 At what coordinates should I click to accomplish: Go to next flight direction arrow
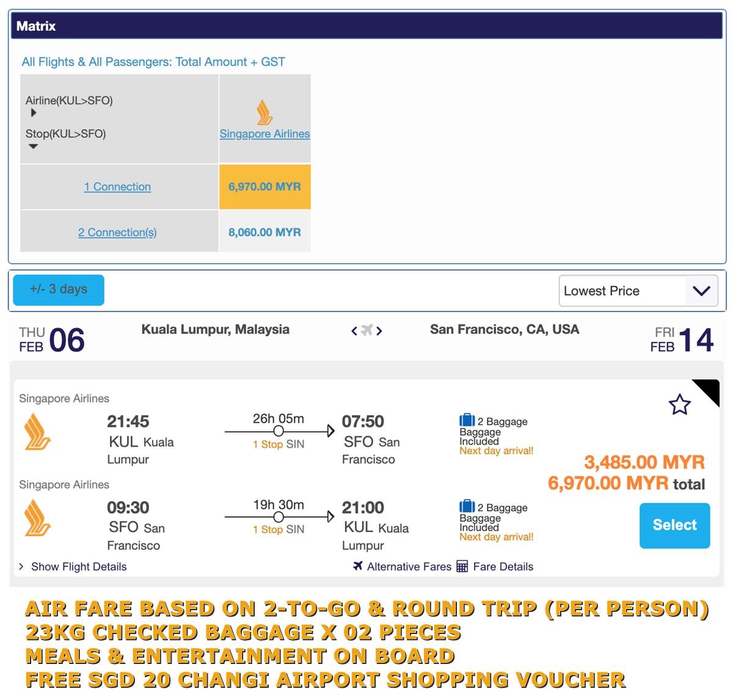coord(379,331)
